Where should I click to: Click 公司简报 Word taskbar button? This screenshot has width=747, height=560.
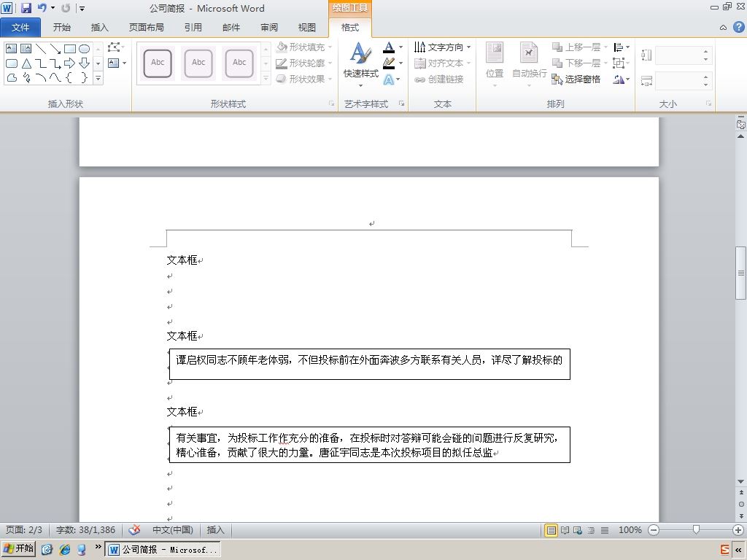[x=163, y=549]
